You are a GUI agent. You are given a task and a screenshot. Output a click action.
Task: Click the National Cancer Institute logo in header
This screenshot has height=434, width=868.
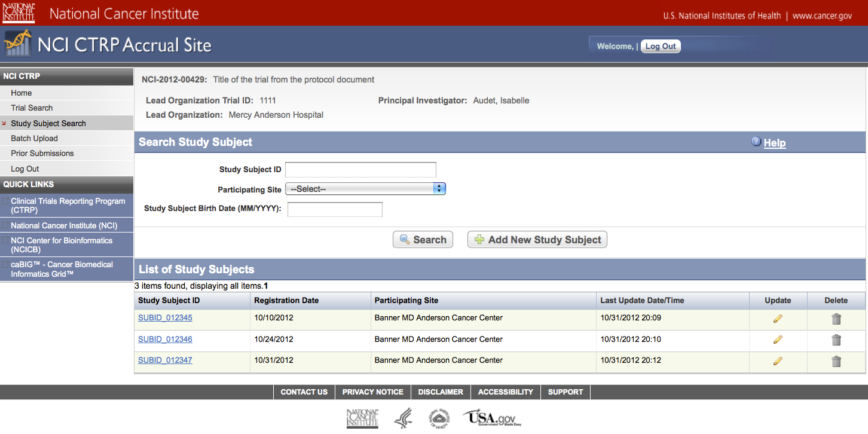tap(19, 13)
